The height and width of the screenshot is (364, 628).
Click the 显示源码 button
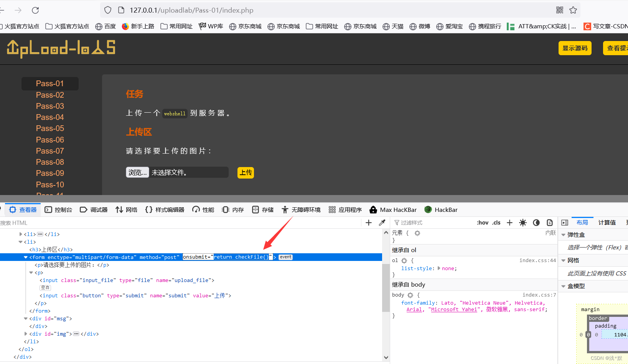click(x=575, y=48)
